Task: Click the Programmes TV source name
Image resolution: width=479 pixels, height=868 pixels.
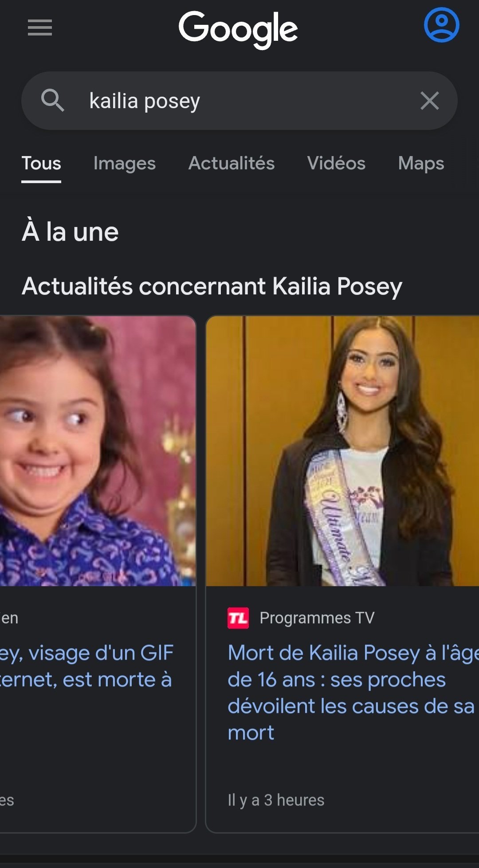Action: coord(317,618)
